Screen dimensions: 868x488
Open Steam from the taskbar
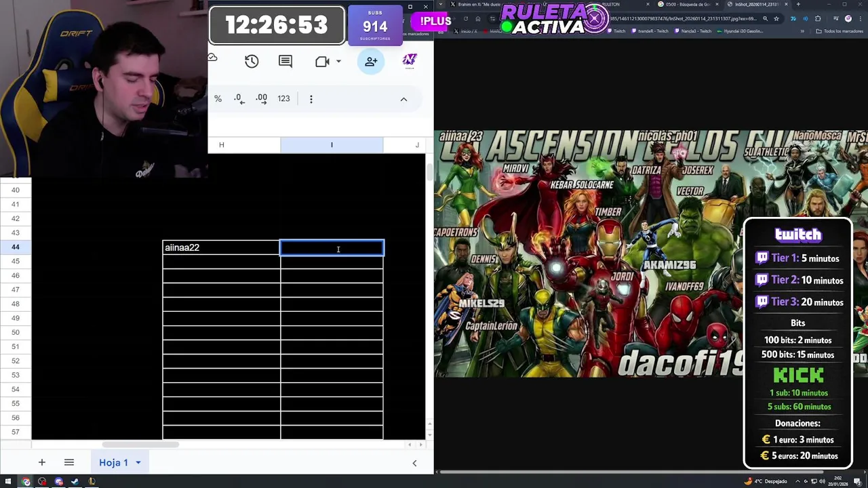75,481
